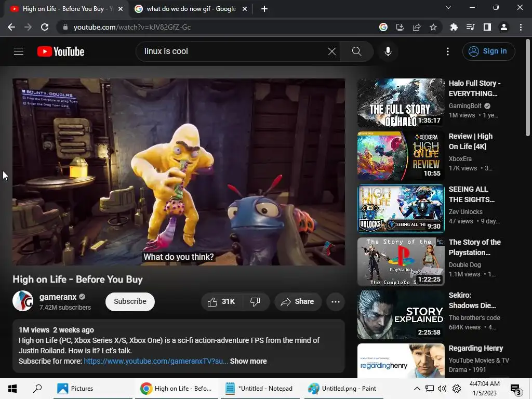Open a new browser tab
The width and height of the screenshot is (532, 399).
pos(264,9)
